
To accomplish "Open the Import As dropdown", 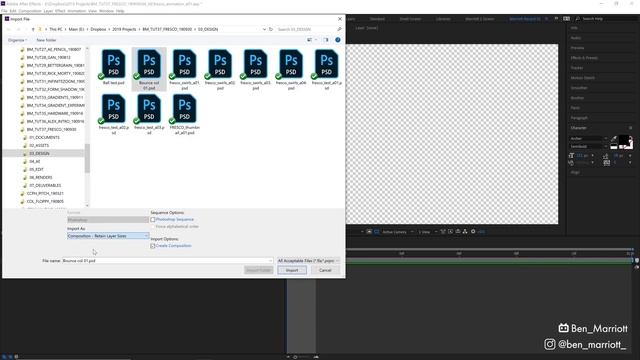I will 108,236.
